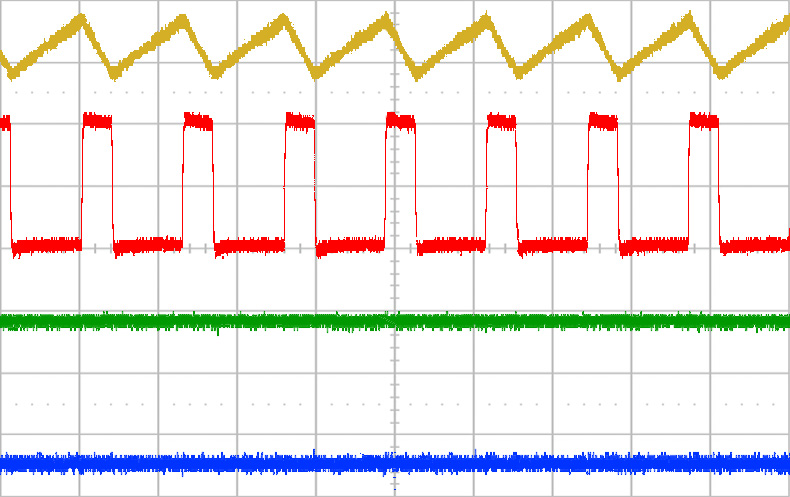
Task: Click the blue flat waveform trace
Action: 200,463
